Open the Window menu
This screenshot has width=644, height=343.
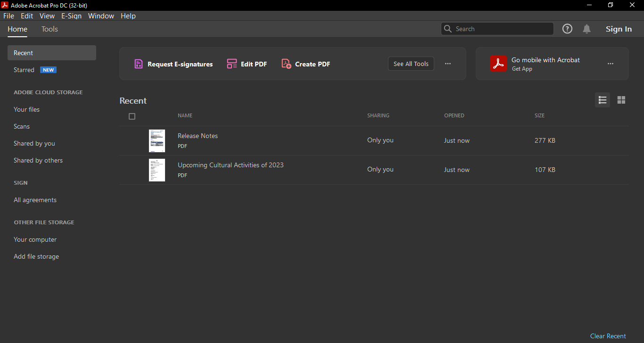coord(101,16)
